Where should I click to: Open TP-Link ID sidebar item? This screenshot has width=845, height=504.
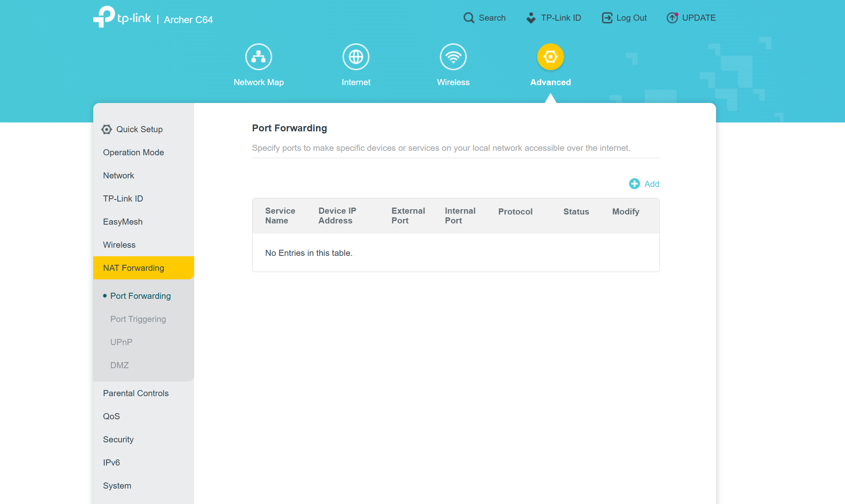[123, 199]
